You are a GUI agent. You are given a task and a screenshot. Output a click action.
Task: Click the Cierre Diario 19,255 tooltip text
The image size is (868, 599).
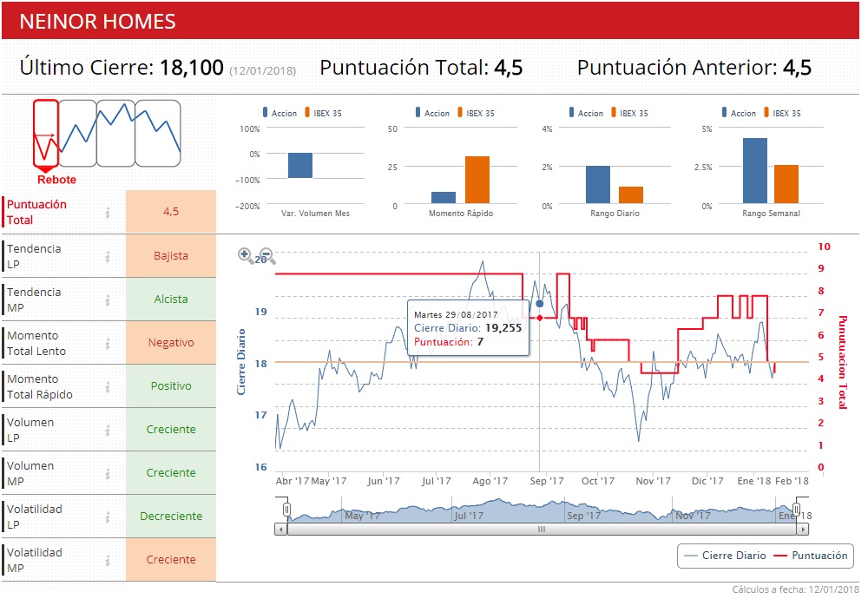click(468, 328)
